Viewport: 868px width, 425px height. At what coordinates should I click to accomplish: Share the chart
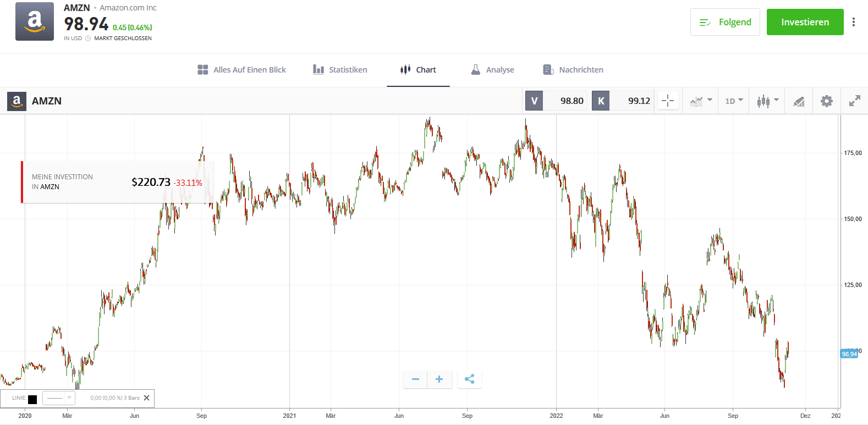pyautogui.click(x=469, y=379)
